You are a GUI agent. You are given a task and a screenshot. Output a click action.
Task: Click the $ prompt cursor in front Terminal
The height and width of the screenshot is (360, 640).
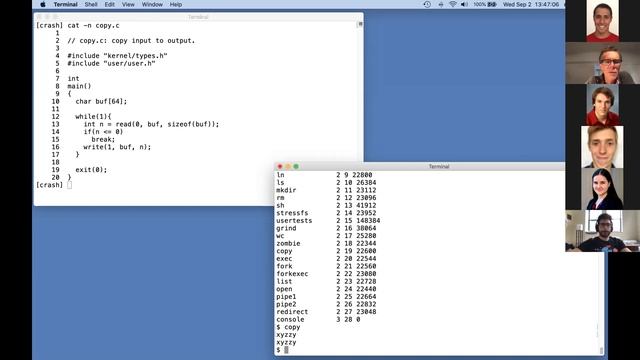286,350
